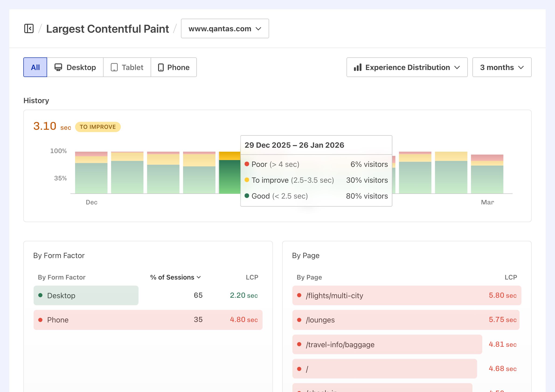The width and height of the screenshot is (555, 392).
Task: Open the 3 months time range dropdown
Action: (502, 67)
